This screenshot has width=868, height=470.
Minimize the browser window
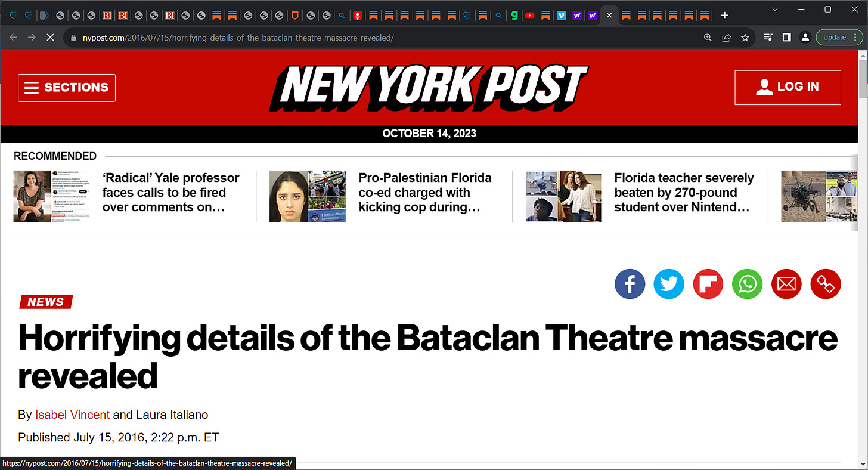[x=801, y=10]
